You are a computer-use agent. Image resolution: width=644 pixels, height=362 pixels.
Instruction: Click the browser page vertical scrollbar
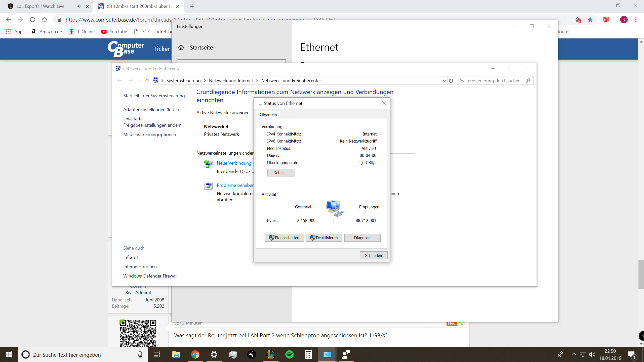[x=641, y=274]
